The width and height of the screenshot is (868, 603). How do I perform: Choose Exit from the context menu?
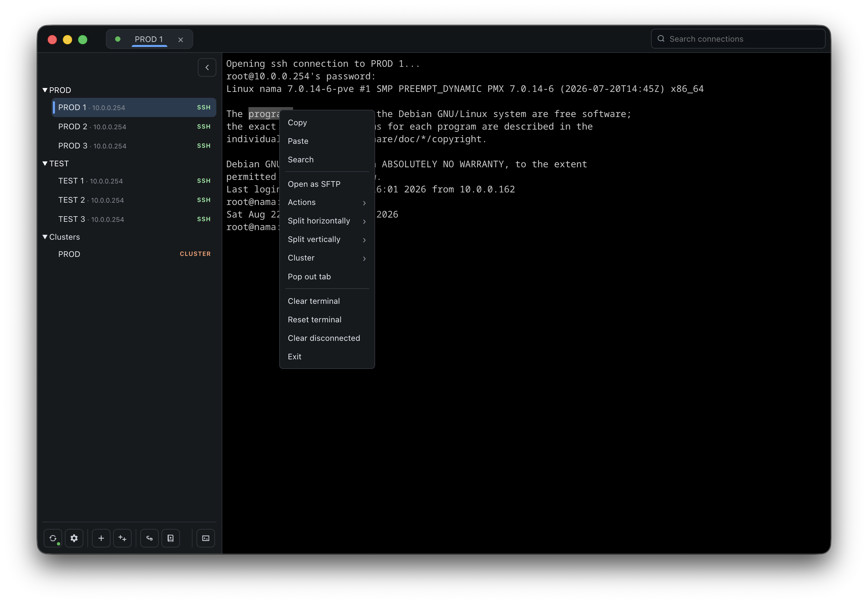327,357
